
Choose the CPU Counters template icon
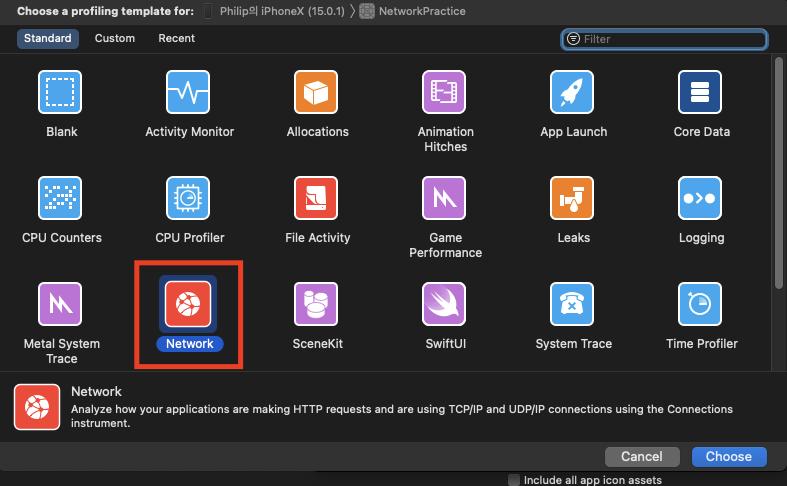(60, 198)
